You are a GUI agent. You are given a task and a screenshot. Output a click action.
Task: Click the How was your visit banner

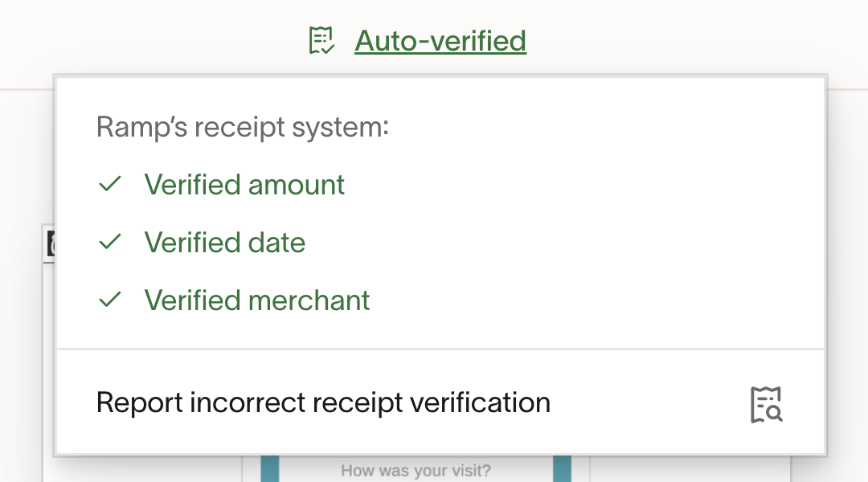coord(415,471)
